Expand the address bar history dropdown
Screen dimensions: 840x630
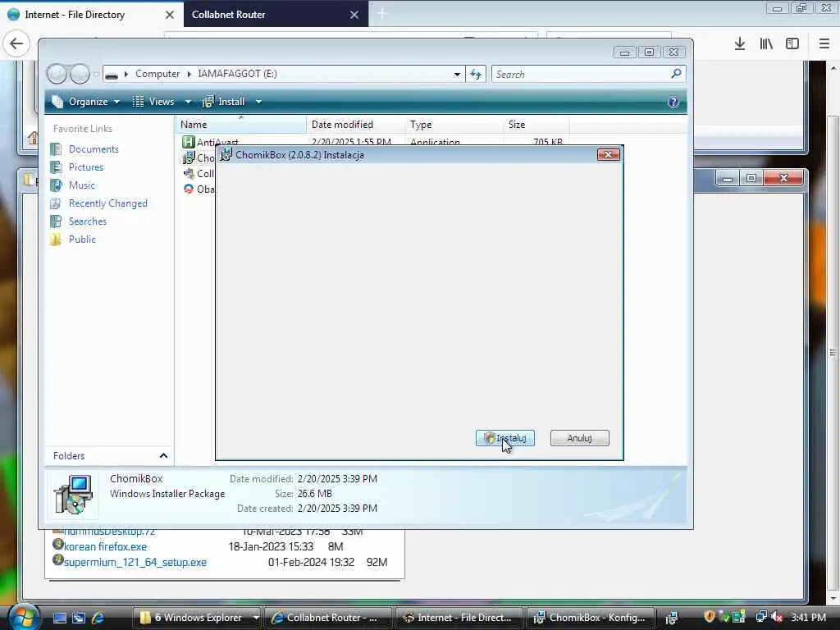point(456,74)
